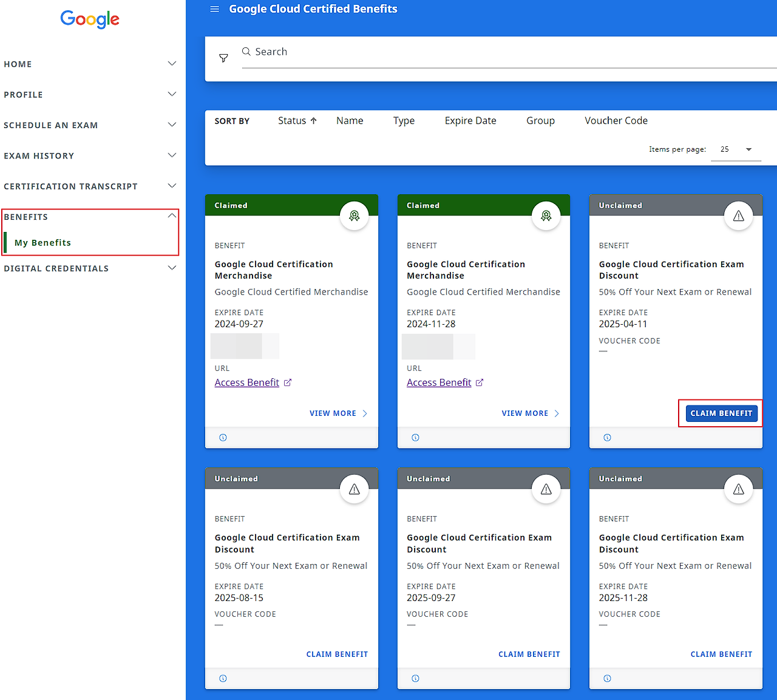Claim the benefit expiring 2025-08-15
This screenshot has height=700, width=777.
[337, 654]
